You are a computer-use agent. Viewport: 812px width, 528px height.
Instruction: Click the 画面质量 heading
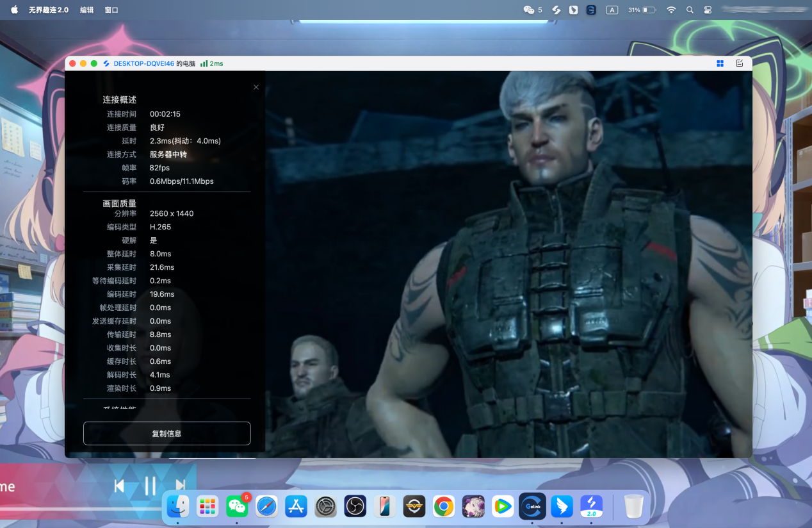[120, 203]
